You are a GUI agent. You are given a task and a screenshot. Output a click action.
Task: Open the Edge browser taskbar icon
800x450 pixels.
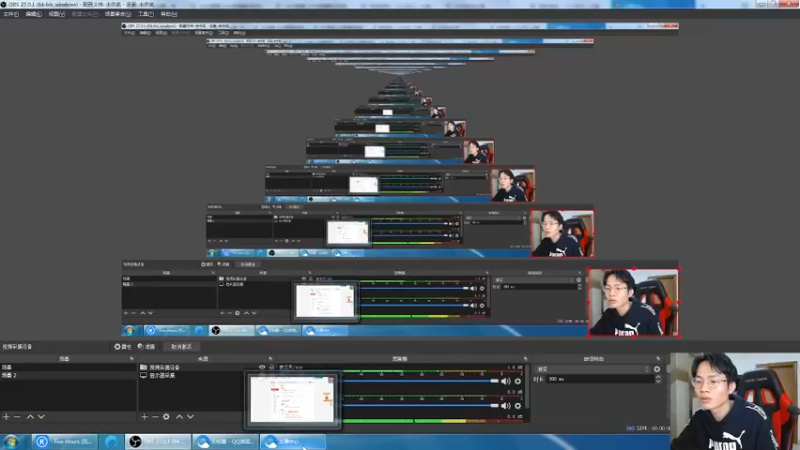coord(111,441)
